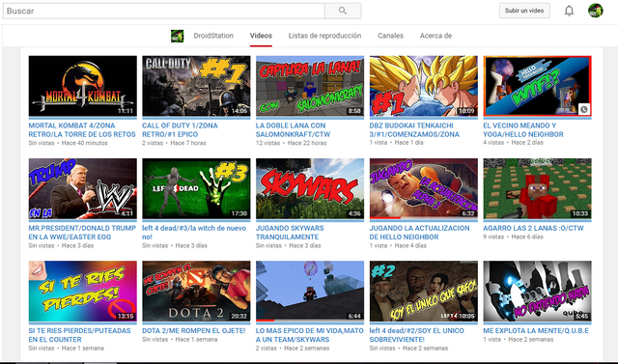Go to the DroidStation home tab

pyautogui.click(x=213, y=36)
